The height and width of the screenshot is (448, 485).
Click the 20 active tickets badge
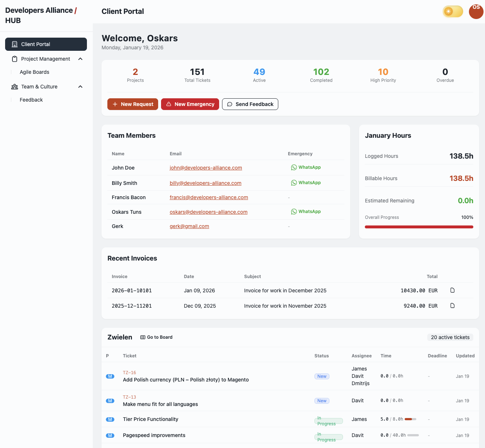(x=450, y=337)
